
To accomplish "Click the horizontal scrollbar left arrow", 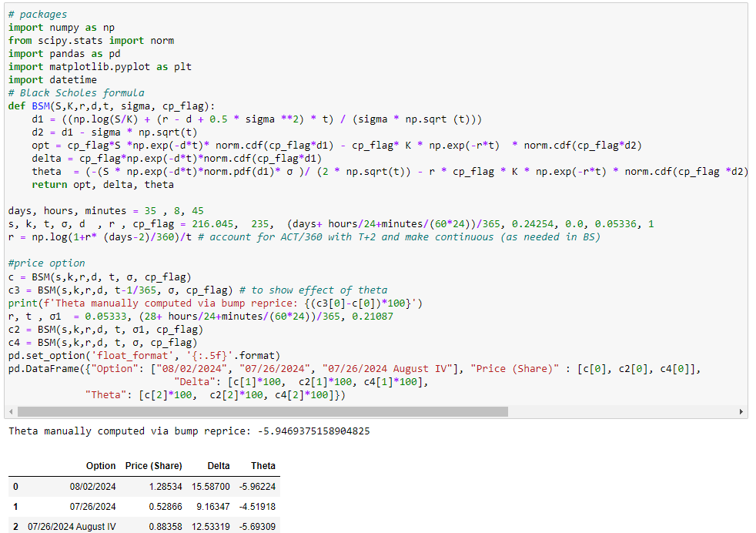I will (x=11, y=412).
